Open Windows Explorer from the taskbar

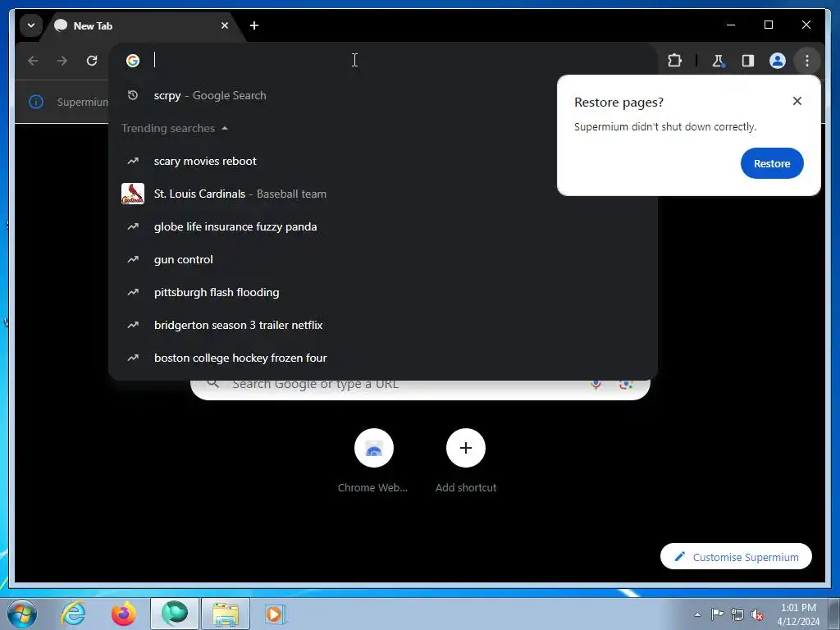(226, 614)
